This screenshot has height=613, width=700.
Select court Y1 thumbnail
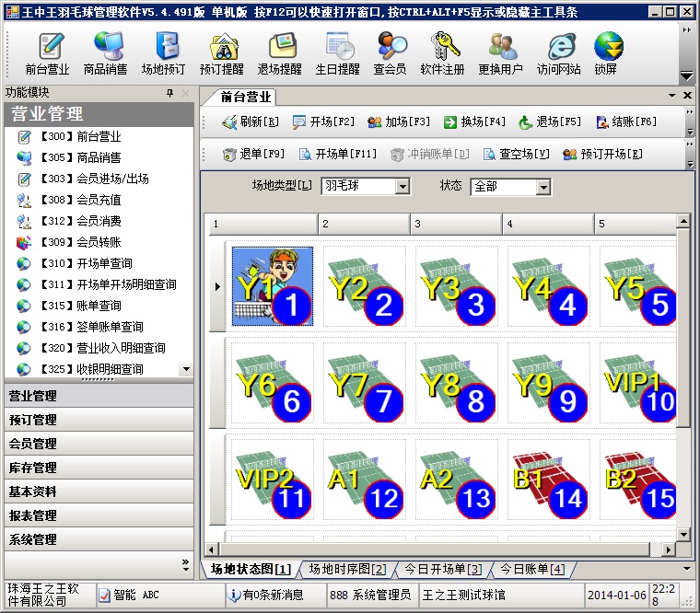[x=272, y=285]
